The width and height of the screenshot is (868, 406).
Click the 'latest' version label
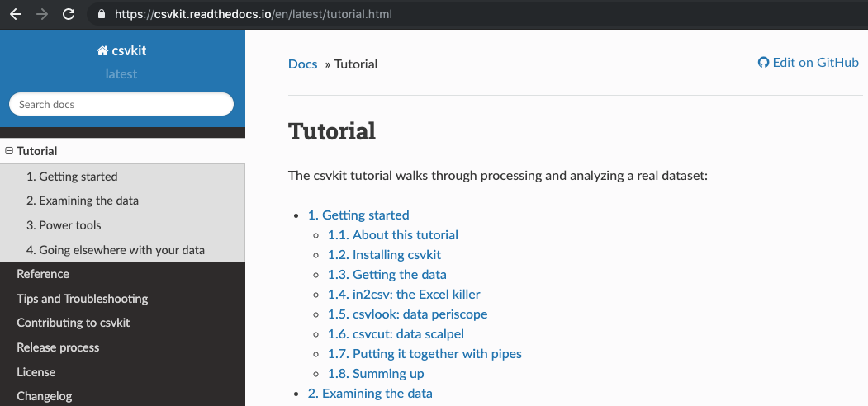121,74
